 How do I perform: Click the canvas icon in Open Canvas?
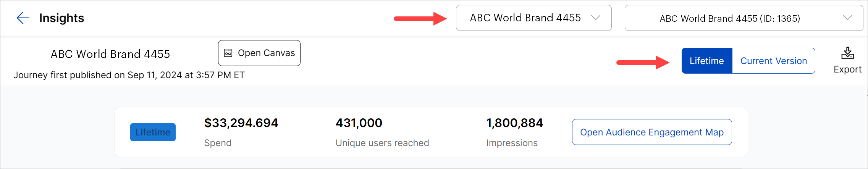228,53
